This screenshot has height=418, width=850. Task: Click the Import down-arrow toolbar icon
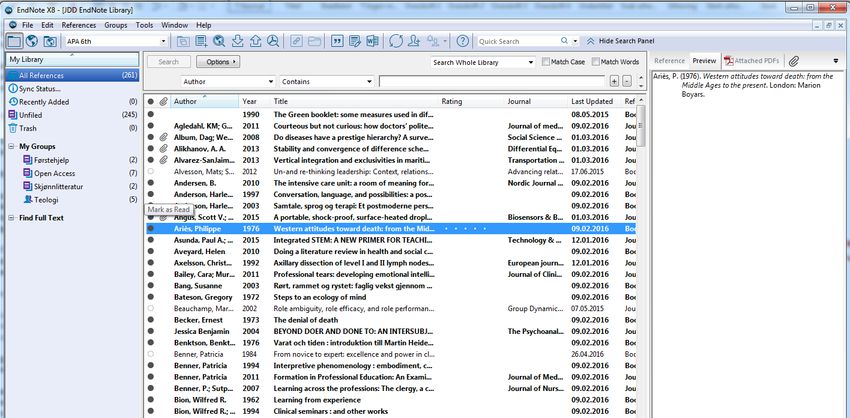coord(237,41)
